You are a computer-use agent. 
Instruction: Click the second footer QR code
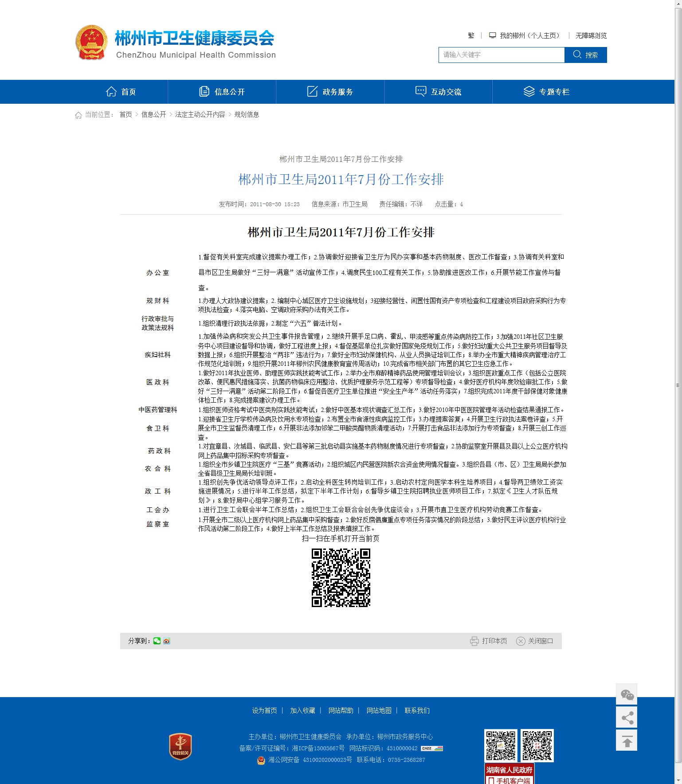(x=537, y=745)
